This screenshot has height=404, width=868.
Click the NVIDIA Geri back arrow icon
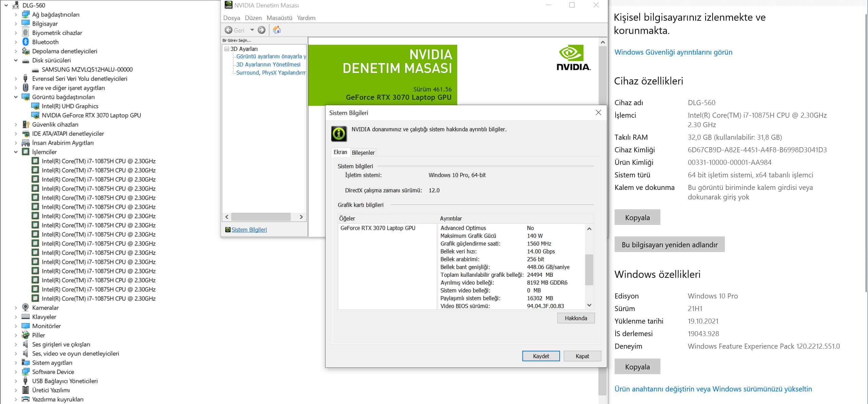click(x=229, y=30)
